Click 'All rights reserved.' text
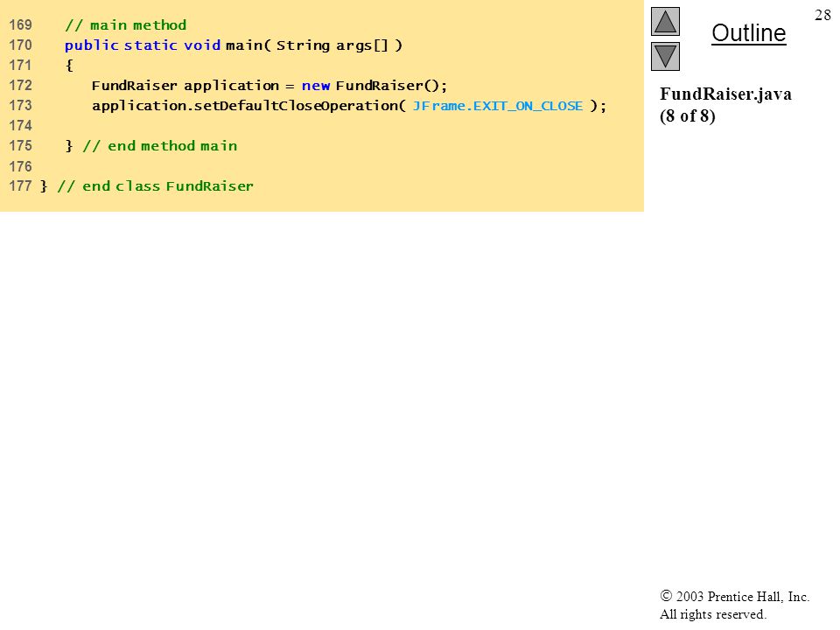 (712, 614)
